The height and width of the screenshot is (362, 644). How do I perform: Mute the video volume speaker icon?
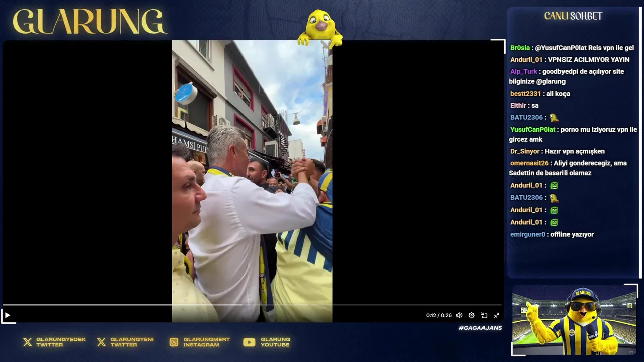tap(459, 315)
